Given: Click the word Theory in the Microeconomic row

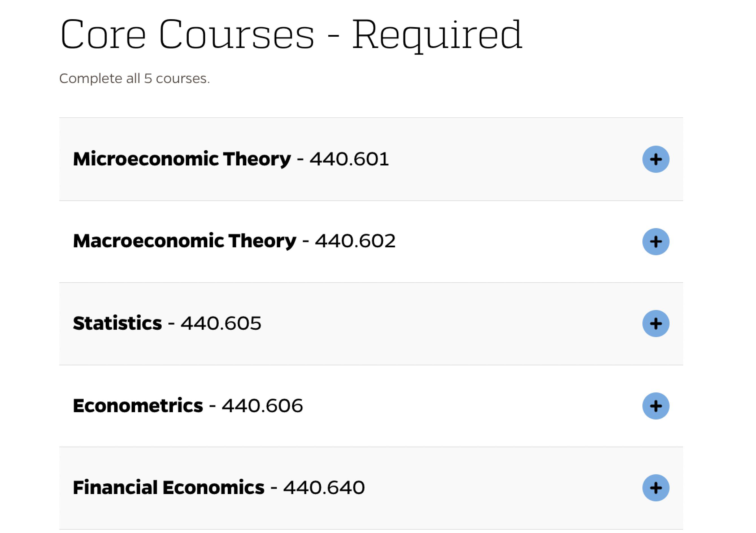Looking at the screenshot, I should pyautogui.click(x=257, y=159).
